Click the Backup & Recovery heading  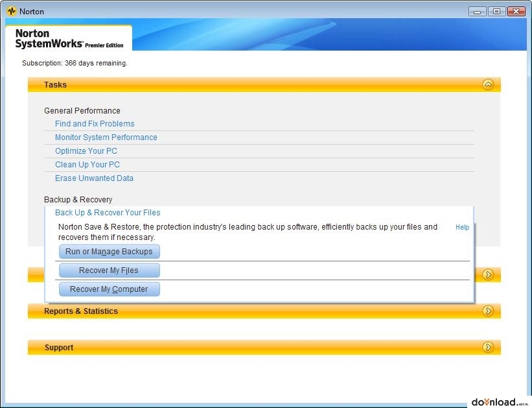point(78,199)
